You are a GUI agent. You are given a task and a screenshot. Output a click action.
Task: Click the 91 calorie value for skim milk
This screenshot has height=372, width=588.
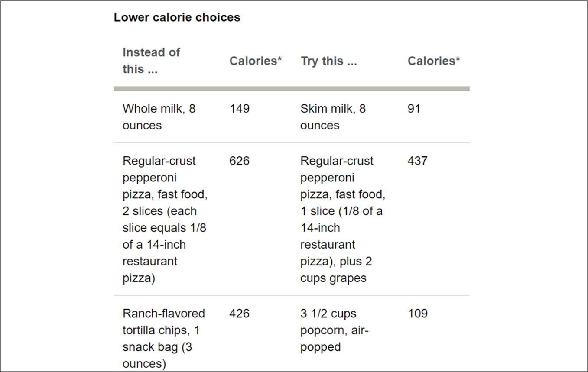[414, 109]
